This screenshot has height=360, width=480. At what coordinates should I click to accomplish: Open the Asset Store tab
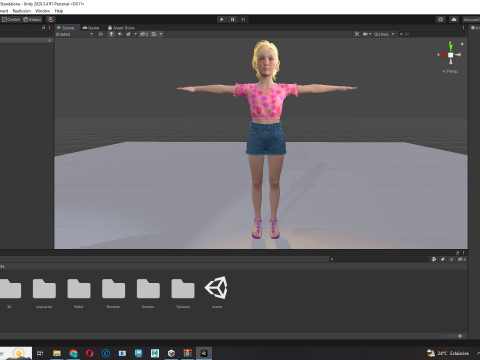pos(121,28)
